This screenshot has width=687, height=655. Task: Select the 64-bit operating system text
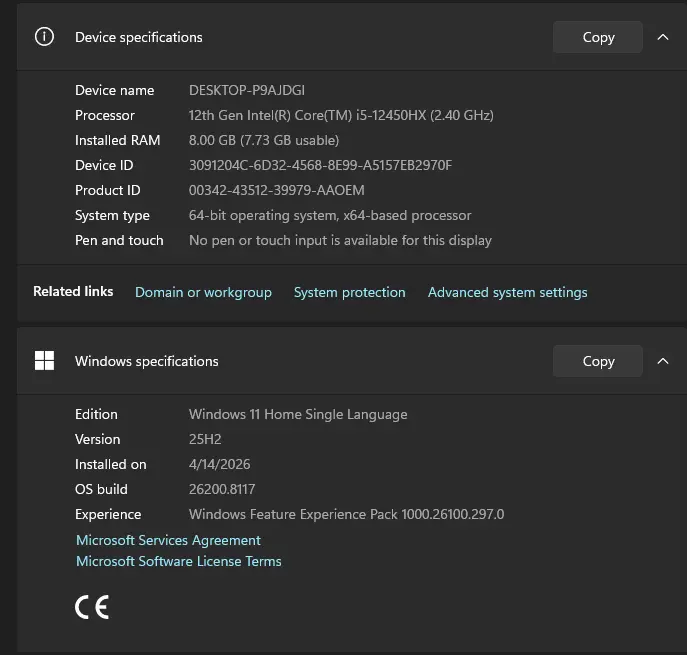coord(330,215)
